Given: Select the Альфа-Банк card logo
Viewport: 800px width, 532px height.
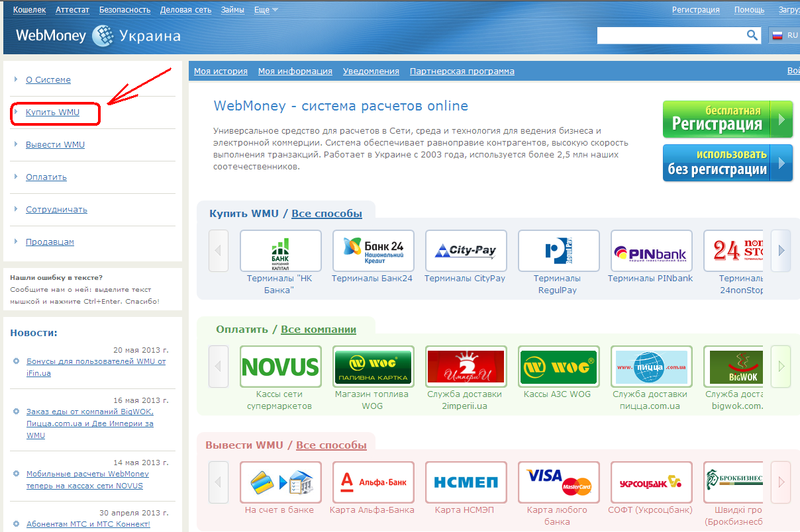Looking at the screenshot, I should click(374, 482).
